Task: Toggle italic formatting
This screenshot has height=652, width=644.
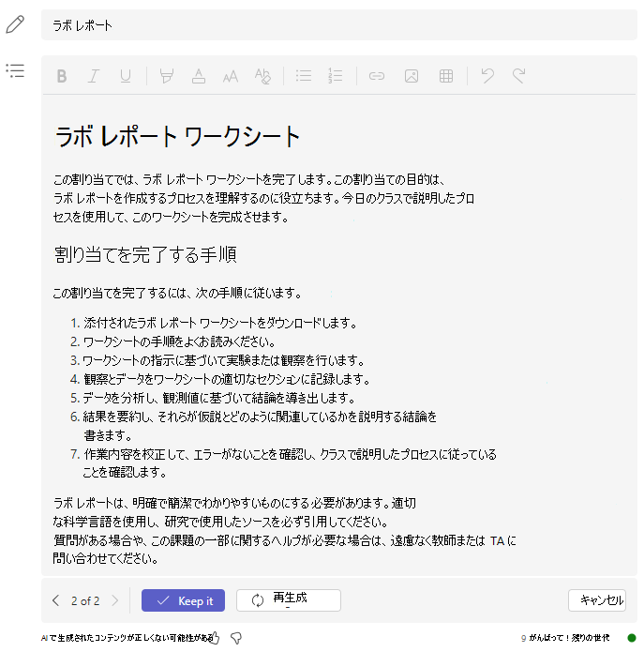Action: click(94, 76)
